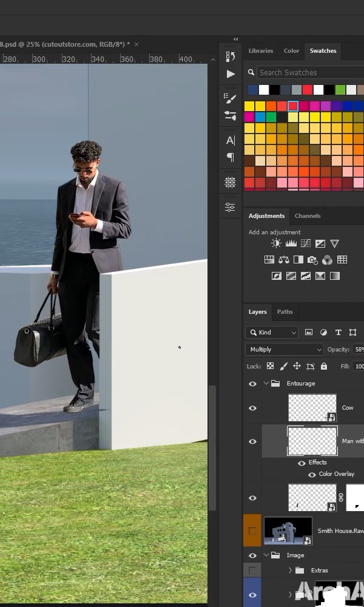Add a Posterize adjustment
364x607 pixels.
[x=291, y=276]
